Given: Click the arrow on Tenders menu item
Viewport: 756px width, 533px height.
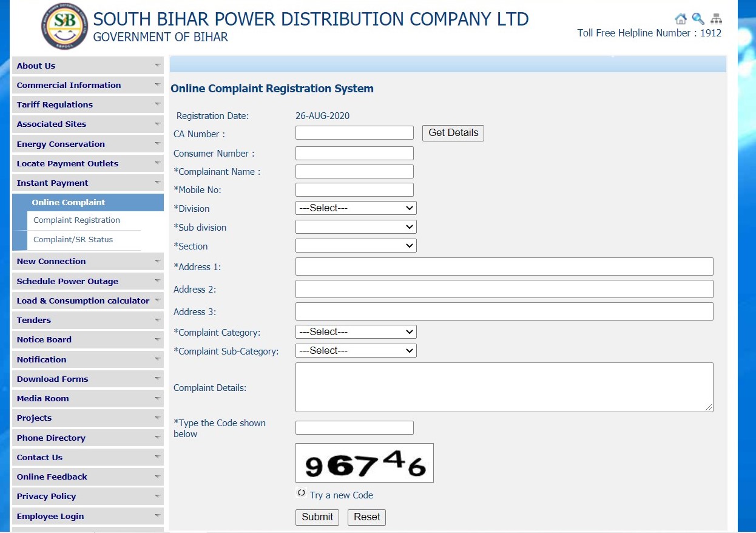Looking at the screenshot, I should 158,319.
